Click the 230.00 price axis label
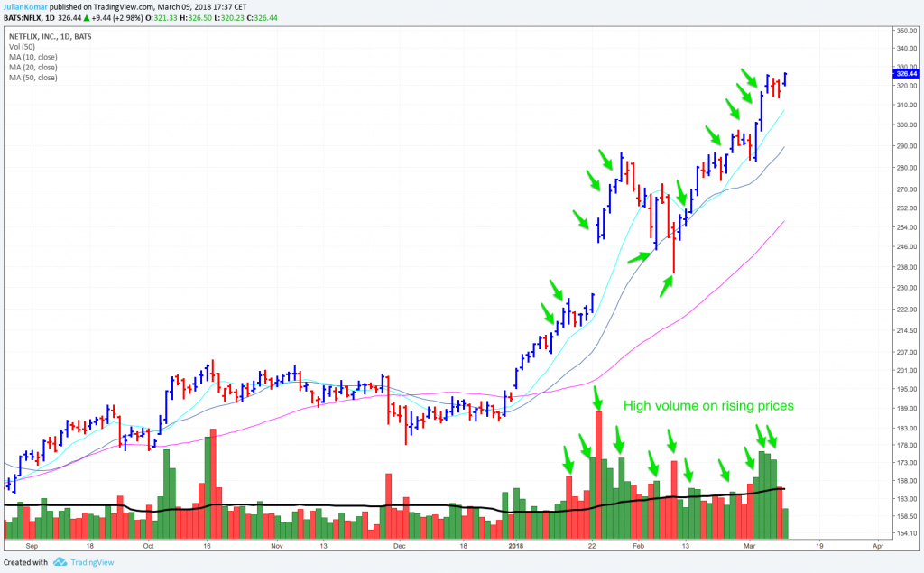 907,288
